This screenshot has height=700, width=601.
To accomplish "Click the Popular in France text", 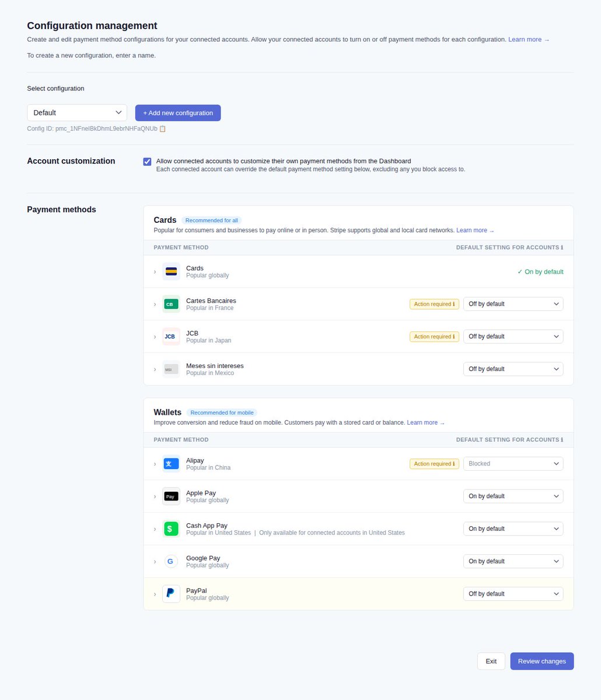I will (x=209, y=308).
